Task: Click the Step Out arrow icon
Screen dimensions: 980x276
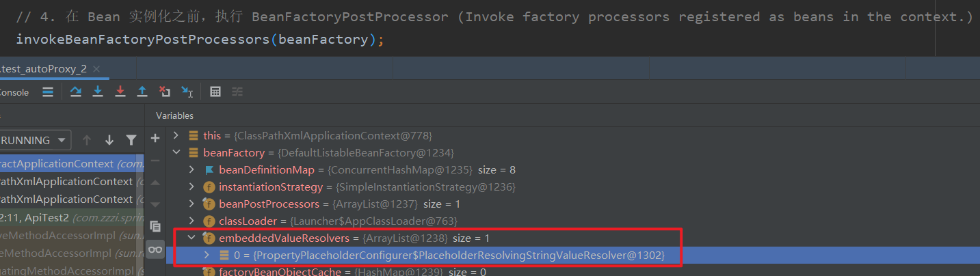Action: pos(142,92)
